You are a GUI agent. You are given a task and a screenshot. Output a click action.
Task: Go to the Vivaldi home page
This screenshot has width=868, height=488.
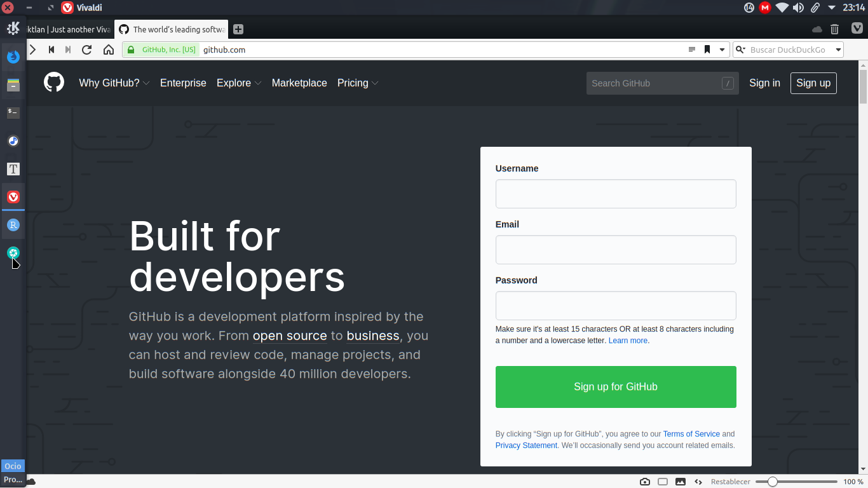click(109, 50)
